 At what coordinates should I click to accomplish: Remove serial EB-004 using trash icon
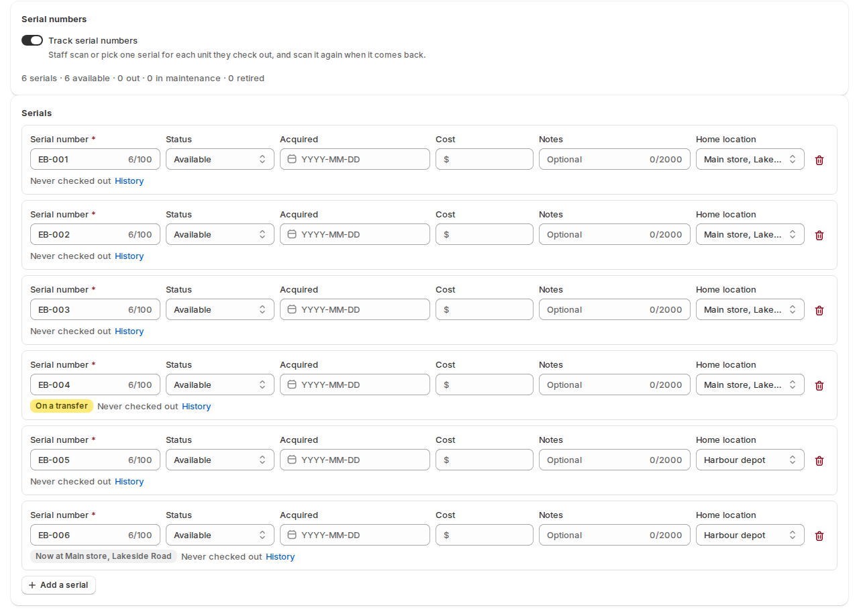(819, 385)
